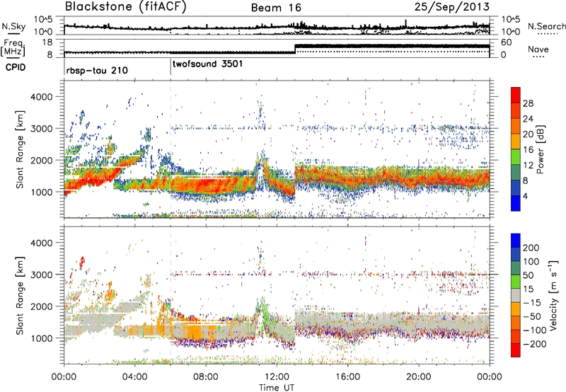
Task: Click the '4000' tick on the power panel
Action: click(41, 97)
